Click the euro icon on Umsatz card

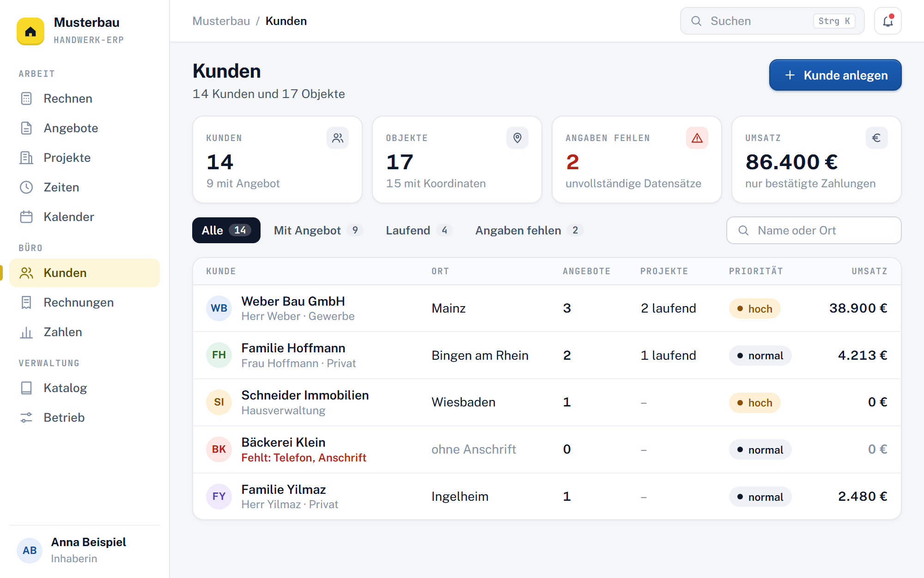(x=876, y=138)
